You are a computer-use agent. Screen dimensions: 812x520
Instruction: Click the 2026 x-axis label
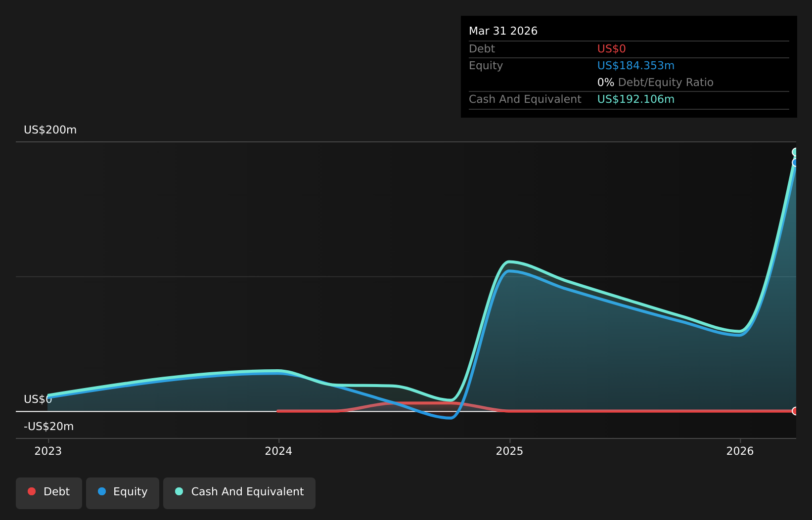tap(740, 451)
